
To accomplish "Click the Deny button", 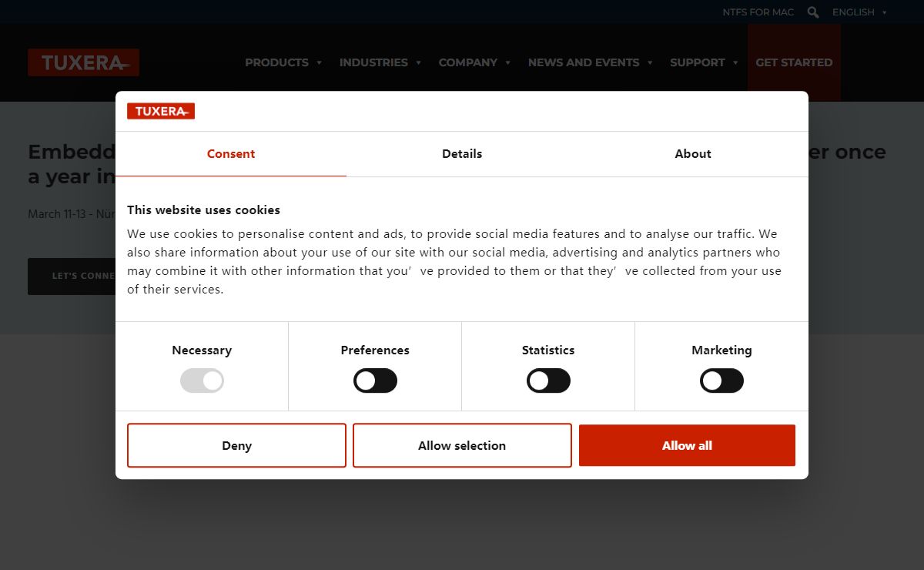I will pos(236,445).
